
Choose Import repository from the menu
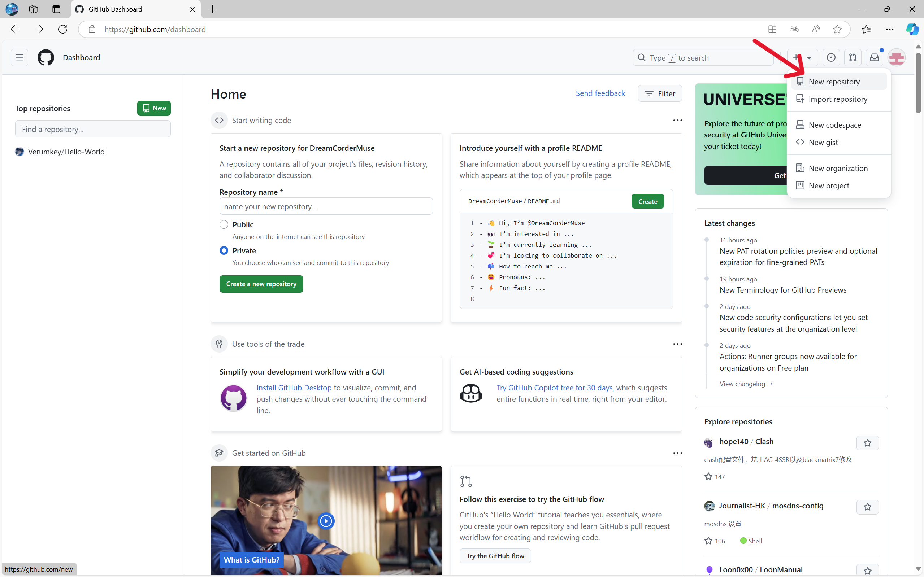coord(839,99)
